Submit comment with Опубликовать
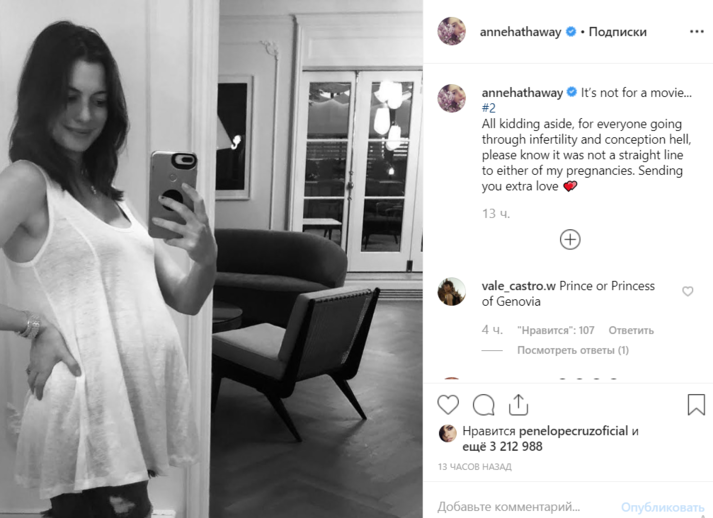This screenshot has width=713, height=518. point(663,507)
